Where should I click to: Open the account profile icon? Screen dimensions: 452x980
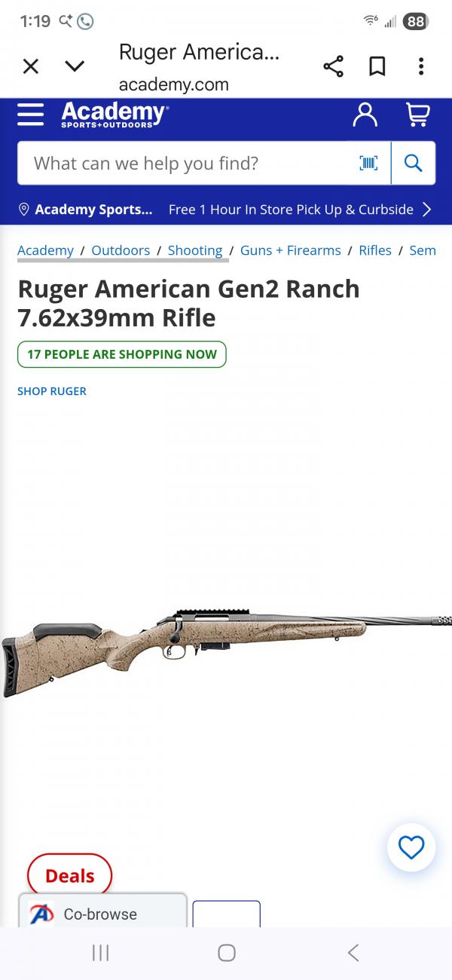[x=365, y=115]
